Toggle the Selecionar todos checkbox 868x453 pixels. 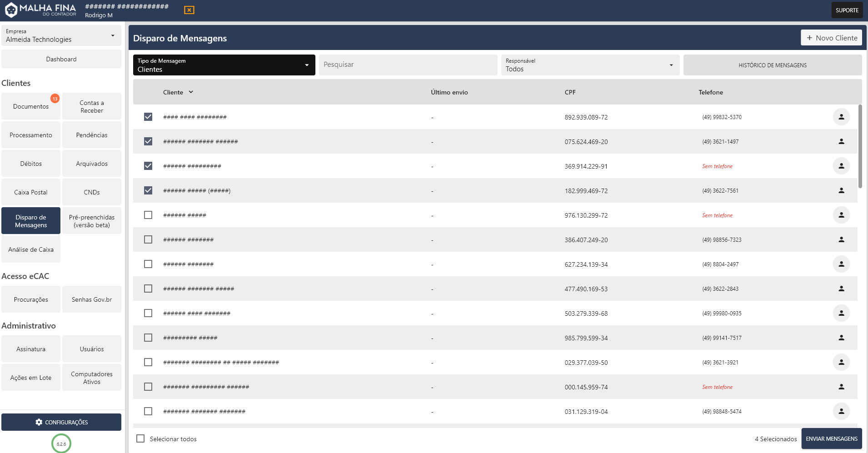pos(141,438)
